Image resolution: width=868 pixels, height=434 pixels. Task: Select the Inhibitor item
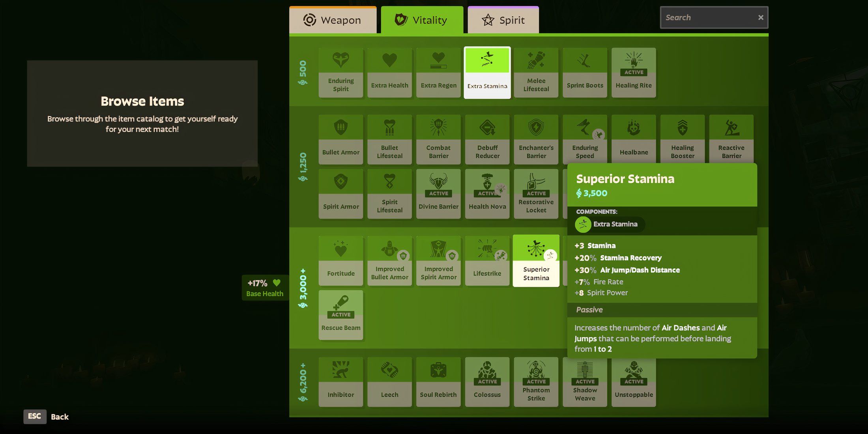[341, 382]
